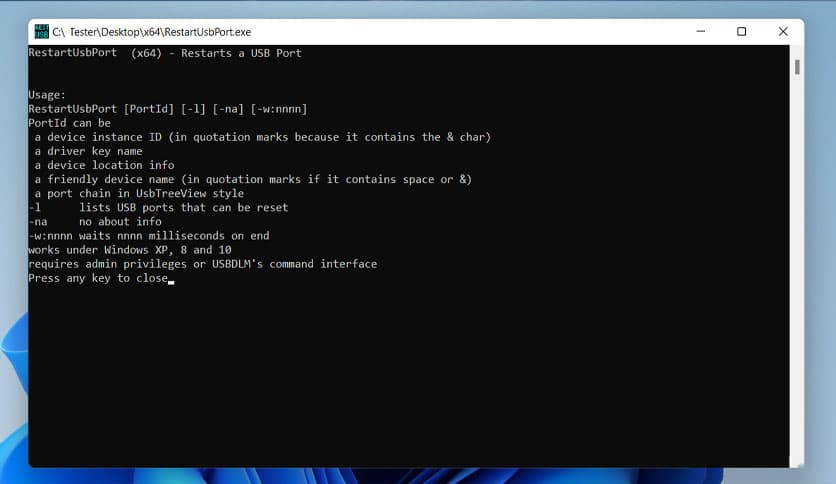Click the 'a device instance ID' line
Image resolution: width=836 pixels, height=484 pixels.
pyautogui.click(x=263, y=137)
